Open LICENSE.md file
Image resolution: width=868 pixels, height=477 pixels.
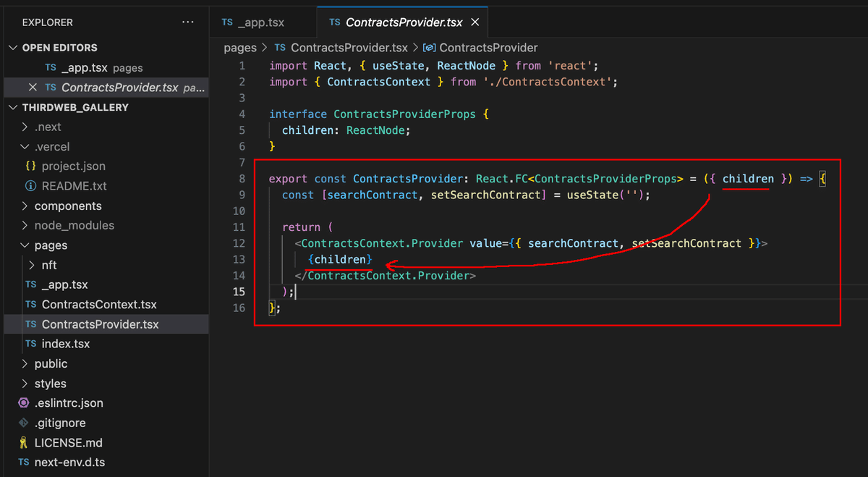[69, 443]
